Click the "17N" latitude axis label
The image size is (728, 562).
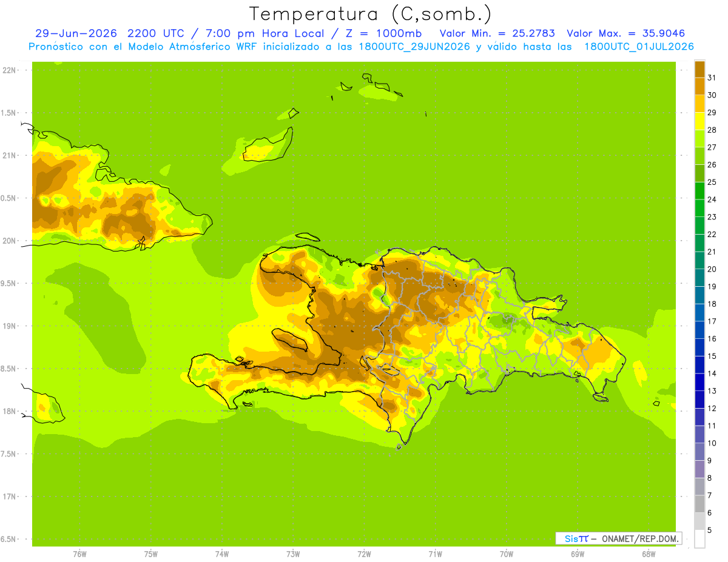coord(9,497)
